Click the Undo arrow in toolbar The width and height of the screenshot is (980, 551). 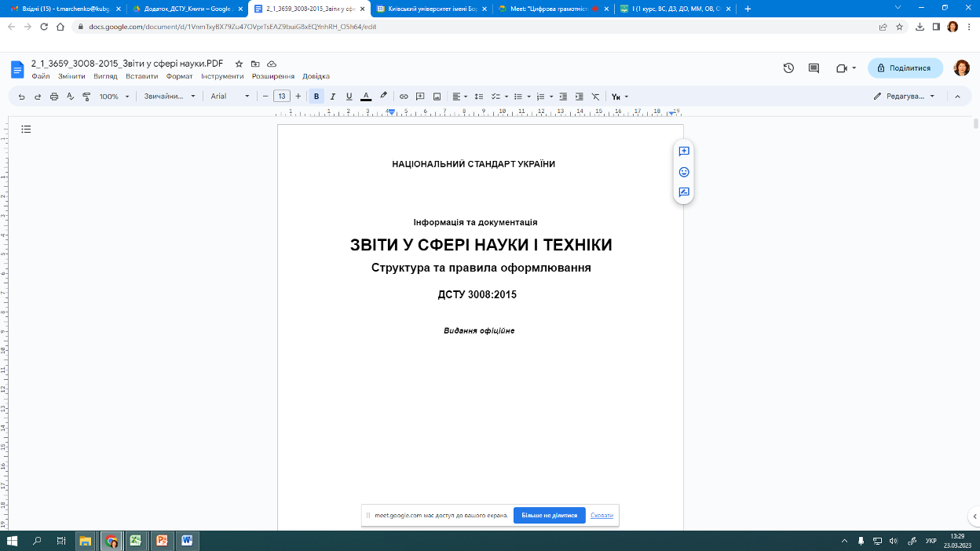21,97
